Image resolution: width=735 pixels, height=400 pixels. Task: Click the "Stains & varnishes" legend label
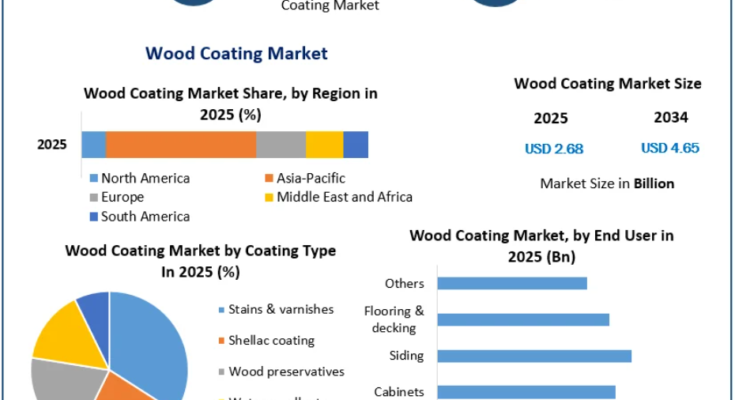coord(281,309)
